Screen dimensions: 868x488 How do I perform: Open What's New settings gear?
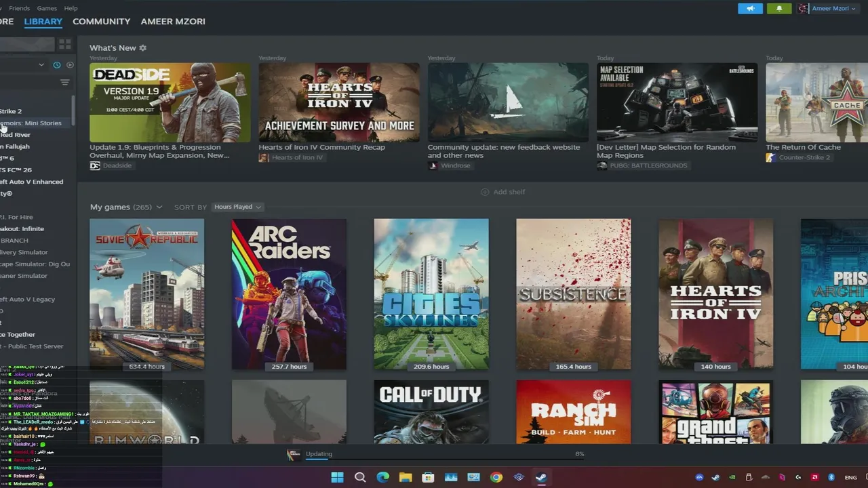click(142, 48)
